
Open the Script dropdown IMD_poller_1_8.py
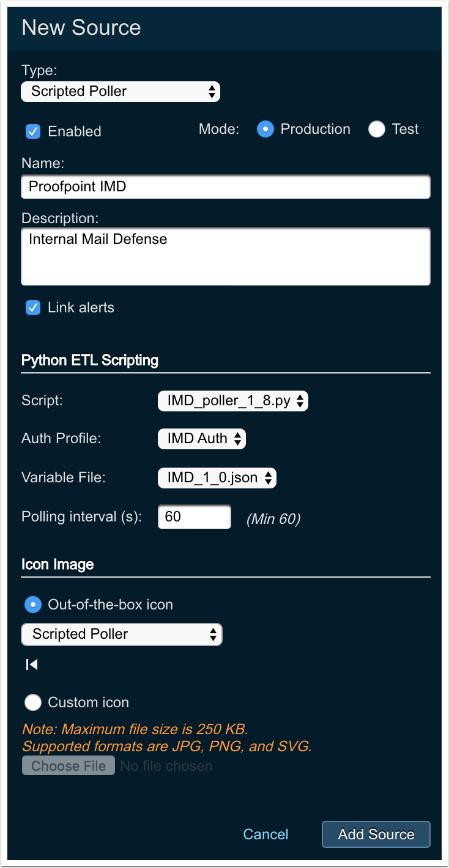233,401
